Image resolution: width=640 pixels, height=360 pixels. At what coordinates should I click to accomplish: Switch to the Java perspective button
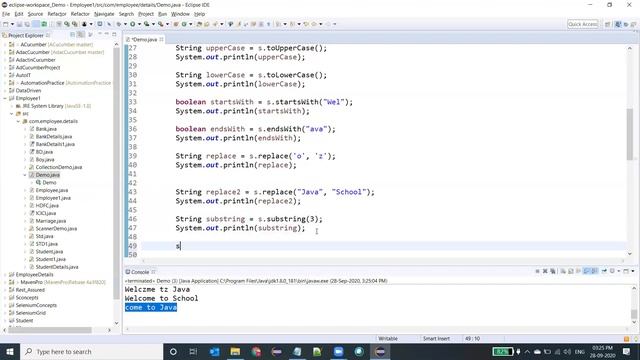(618, 24)
